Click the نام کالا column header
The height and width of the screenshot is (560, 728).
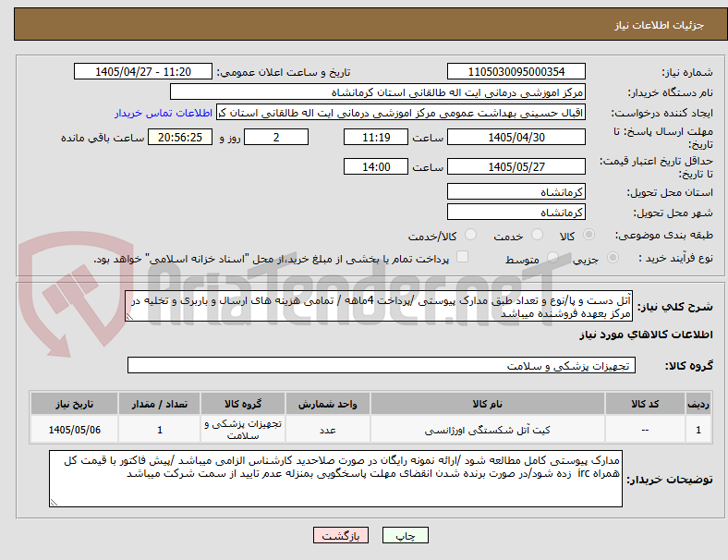tap(488, 404)
